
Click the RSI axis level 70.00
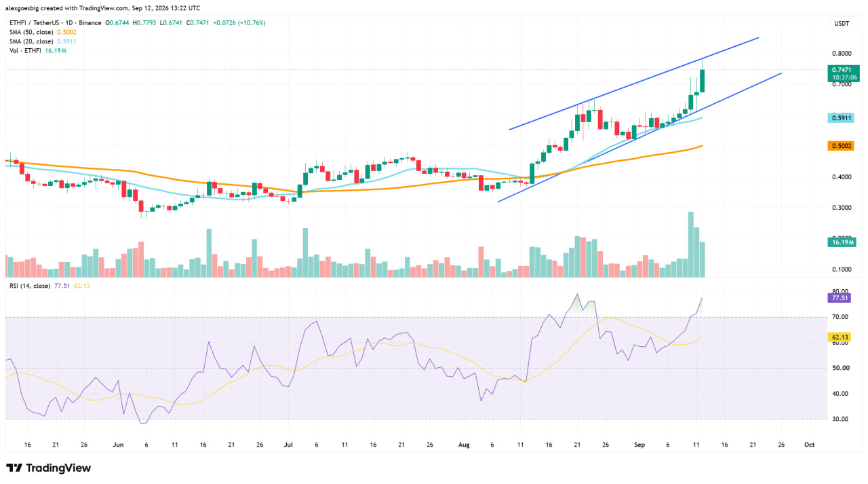840,317
